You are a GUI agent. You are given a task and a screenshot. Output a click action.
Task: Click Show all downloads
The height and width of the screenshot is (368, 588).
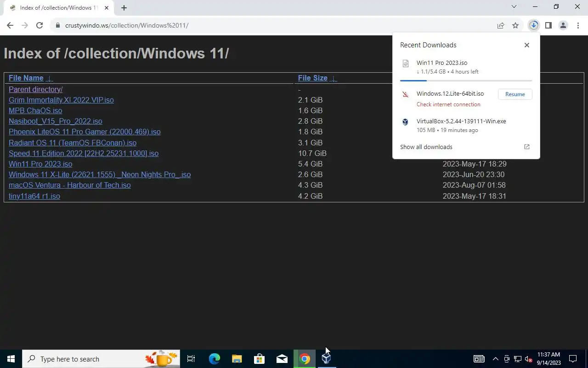(x=426, y=147)
